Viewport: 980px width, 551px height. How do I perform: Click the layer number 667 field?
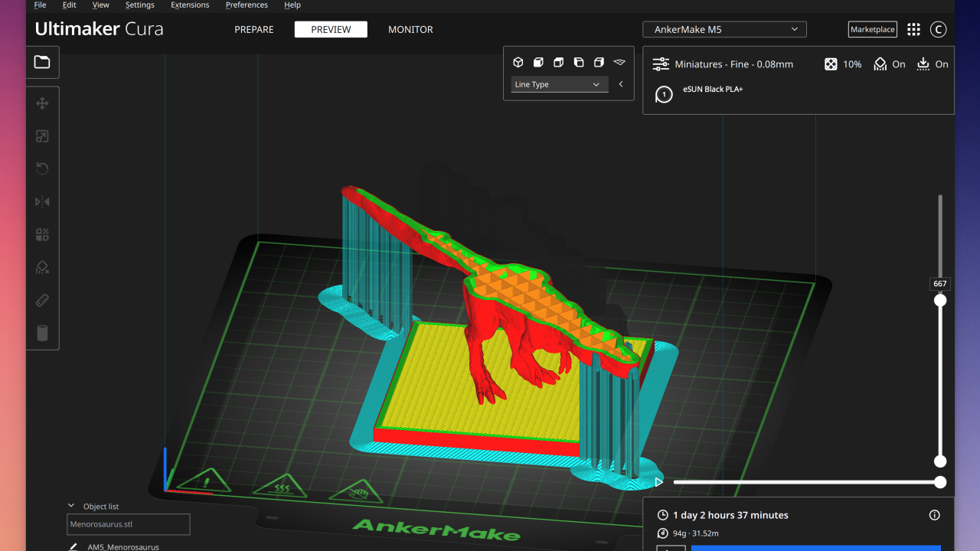pos(940,284)
